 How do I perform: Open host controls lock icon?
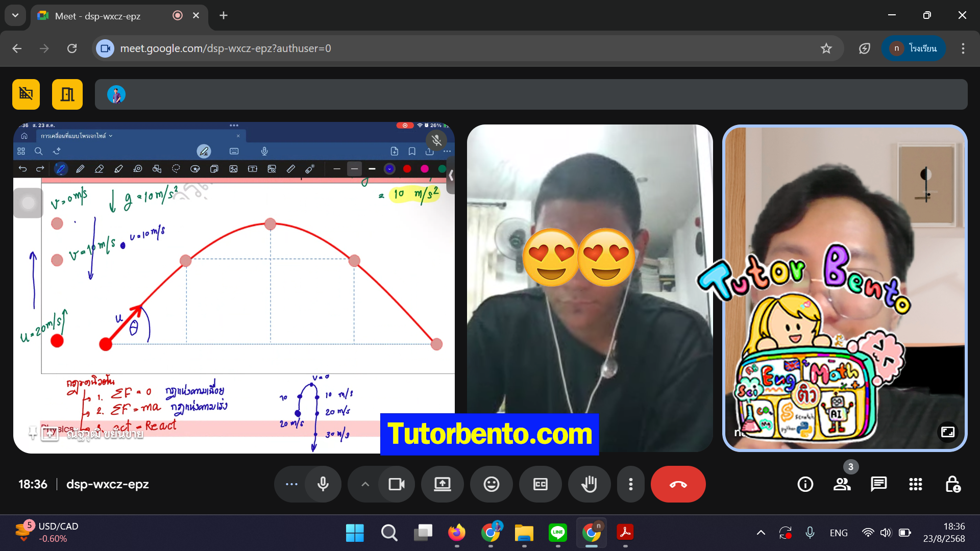(x=952, y=484)
